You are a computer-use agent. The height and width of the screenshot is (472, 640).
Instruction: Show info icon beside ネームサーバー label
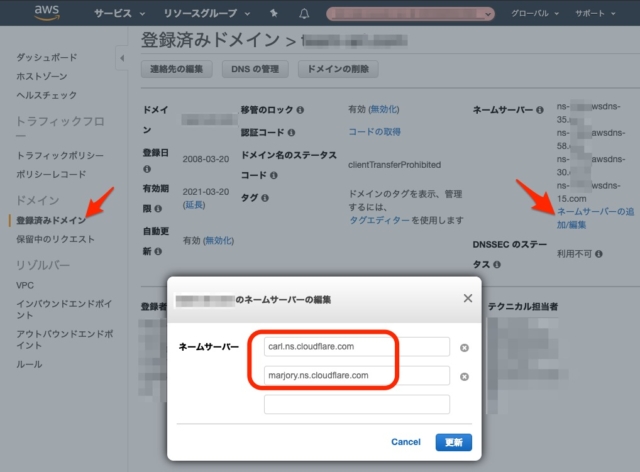tap(540, 110)
